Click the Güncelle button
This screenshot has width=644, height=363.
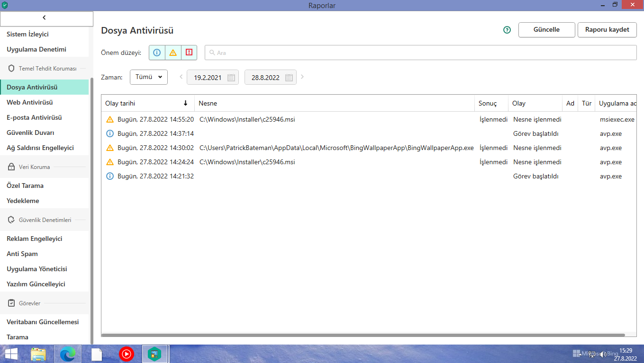pos(547,30)
